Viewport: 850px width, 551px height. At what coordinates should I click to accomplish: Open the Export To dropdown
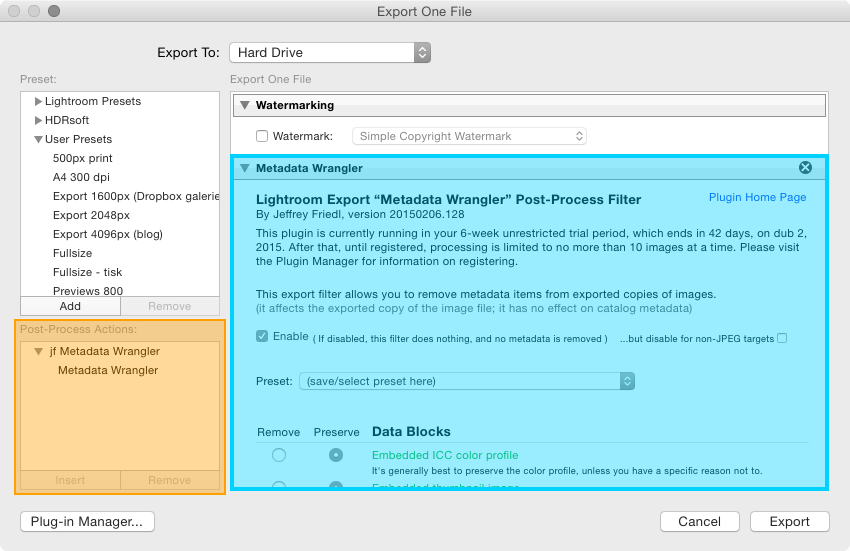[x=330, y=53]
